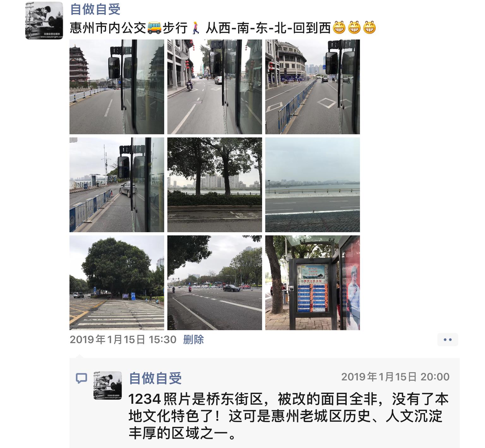Open the 自做自受 name in the comment
This screenshot has width=485, height=448.
(156, 378)
